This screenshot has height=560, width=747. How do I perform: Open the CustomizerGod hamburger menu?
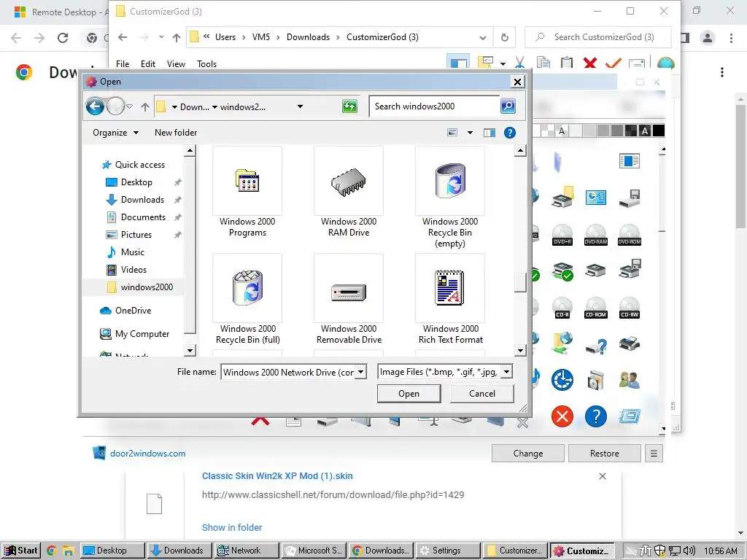654,454
